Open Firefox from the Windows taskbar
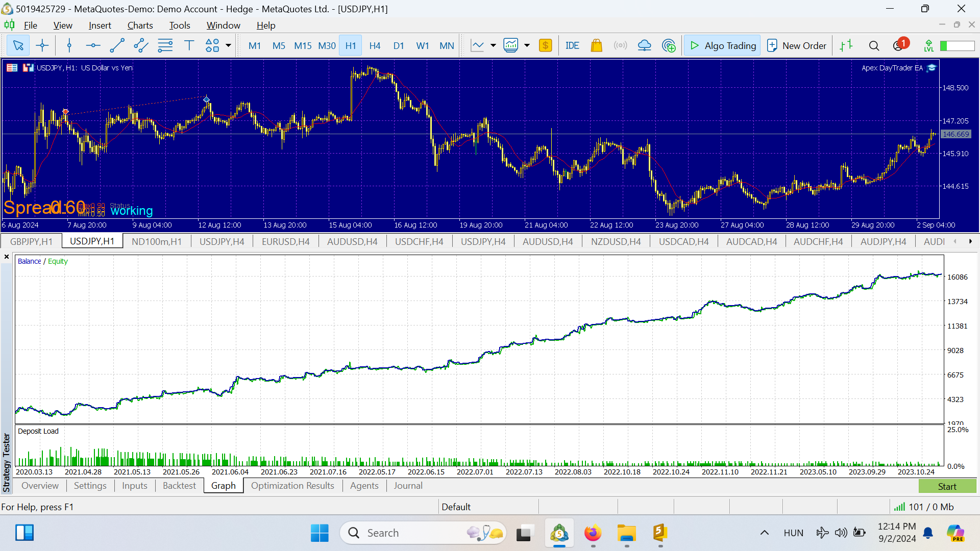This screenshot has width=980, height=551. pyautogui.click(x=593, y=533)
